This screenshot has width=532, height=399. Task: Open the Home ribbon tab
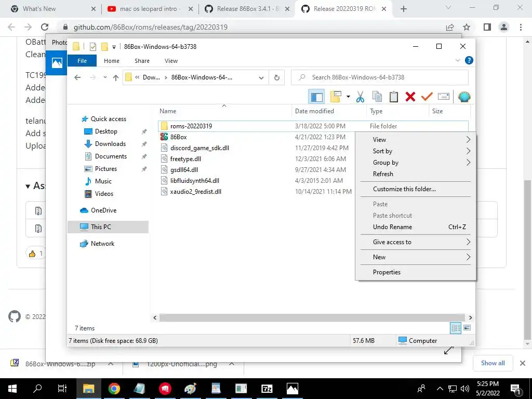pyautogui.click(x=112, y=61)
